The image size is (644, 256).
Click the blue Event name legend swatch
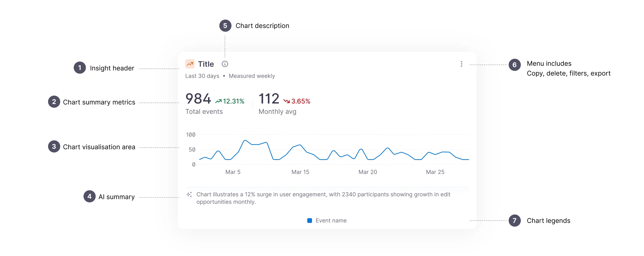309,221
